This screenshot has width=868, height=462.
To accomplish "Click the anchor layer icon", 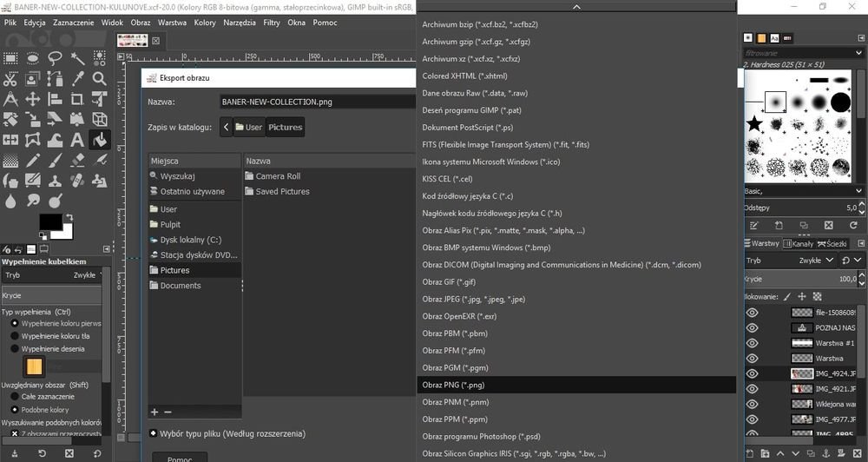I will pos(825,453).
